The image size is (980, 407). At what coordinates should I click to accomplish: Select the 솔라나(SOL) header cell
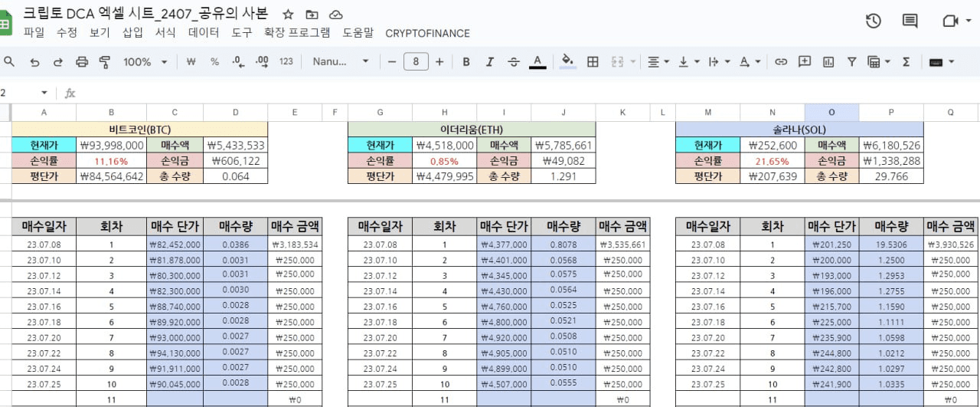[799, 130]
